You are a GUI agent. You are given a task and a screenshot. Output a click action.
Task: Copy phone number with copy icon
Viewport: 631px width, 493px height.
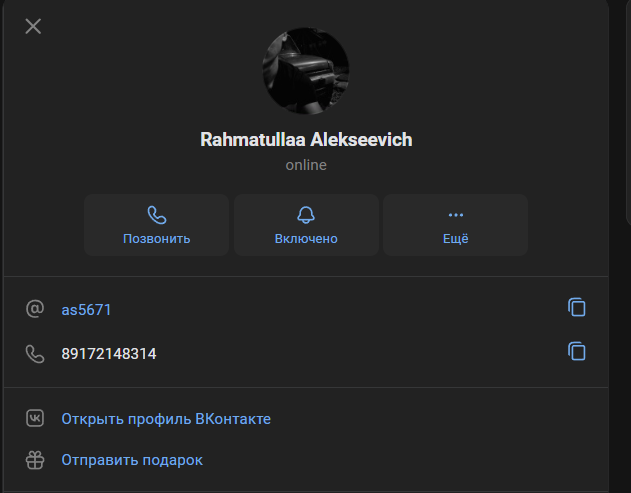pyautogui.click(x=577, y=351)
